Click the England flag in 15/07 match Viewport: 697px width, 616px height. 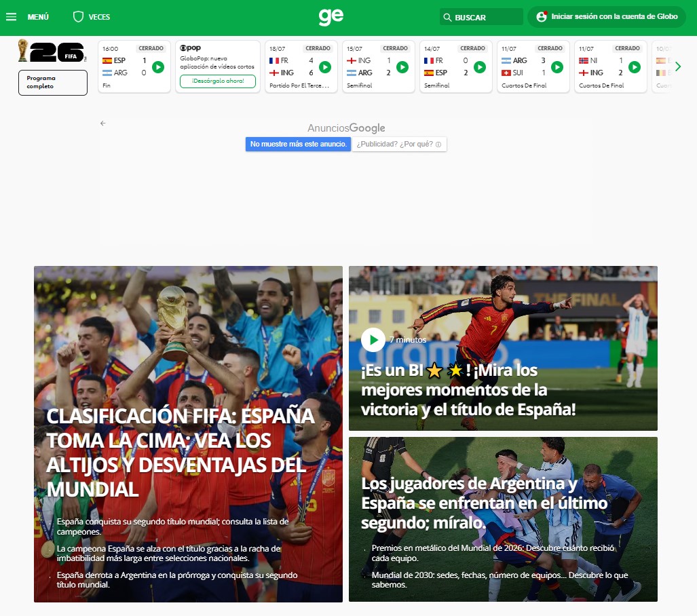pyautogui.click(x=352, y=60)
